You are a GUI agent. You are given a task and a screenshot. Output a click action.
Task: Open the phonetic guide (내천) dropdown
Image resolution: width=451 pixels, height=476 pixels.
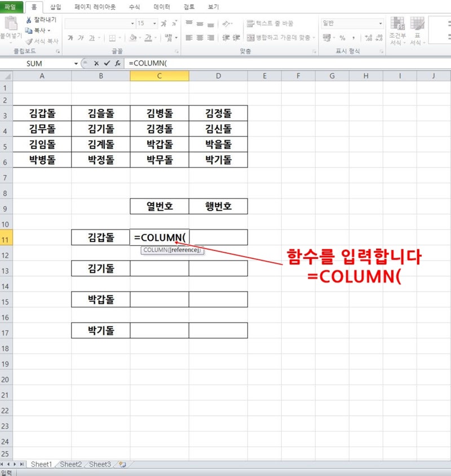click(176, 38)
